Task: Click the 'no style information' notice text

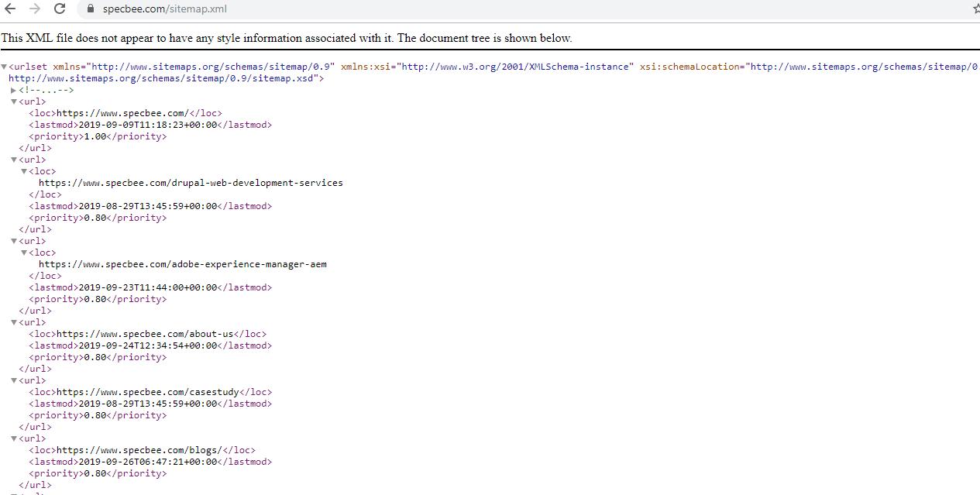Action: coord(287,38)
